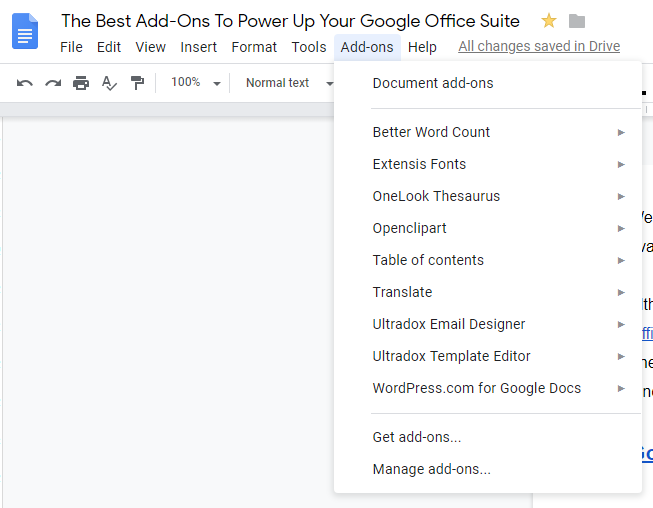Click the redo arrow icon
653x508 pixels.
coord(53,83)
